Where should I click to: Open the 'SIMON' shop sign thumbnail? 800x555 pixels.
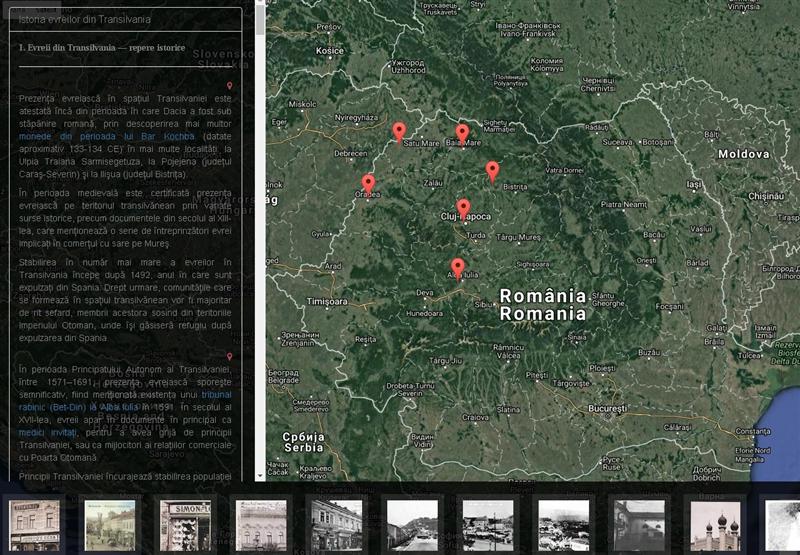185,525
